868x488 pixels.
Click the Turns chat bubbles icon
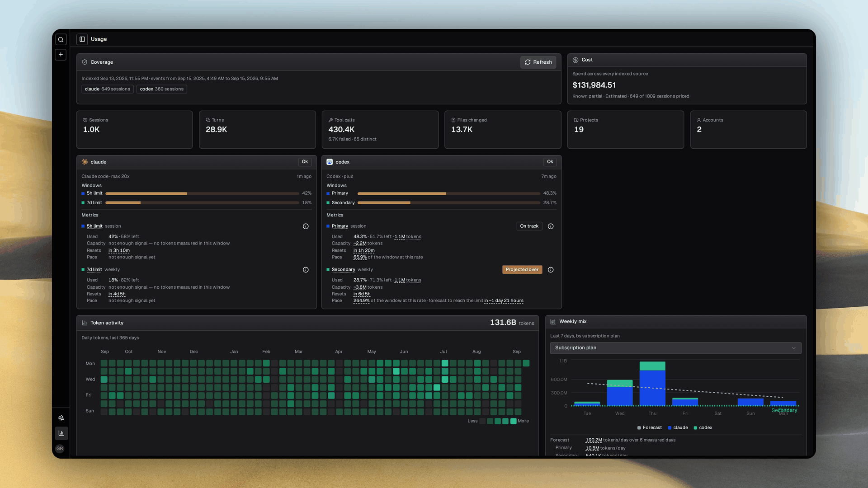[x=208, y=120]
